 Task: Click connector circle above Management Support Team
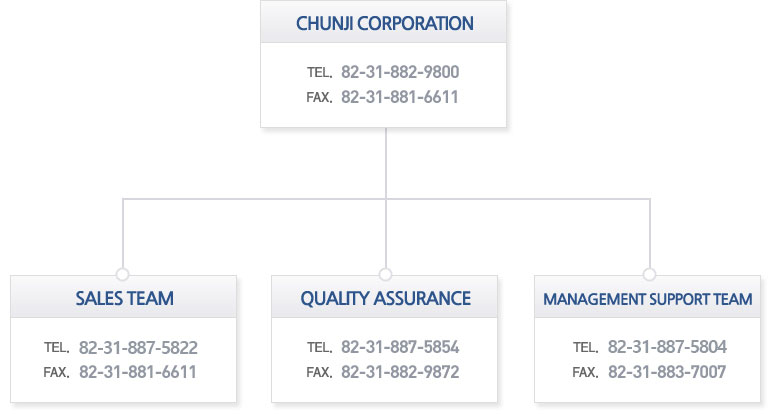(x=649, y=274)
